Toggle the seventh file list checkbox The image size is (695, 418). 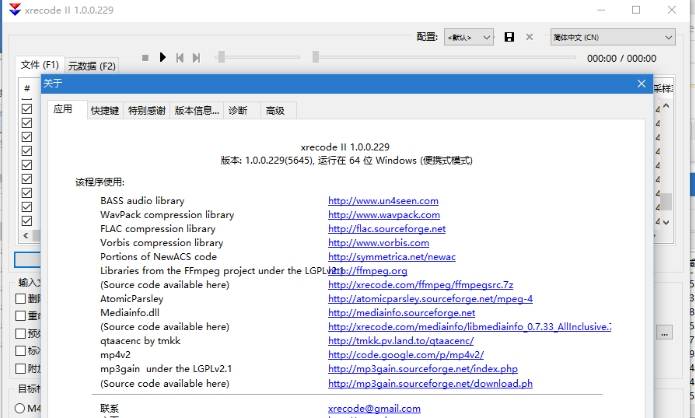pos(27,193)
